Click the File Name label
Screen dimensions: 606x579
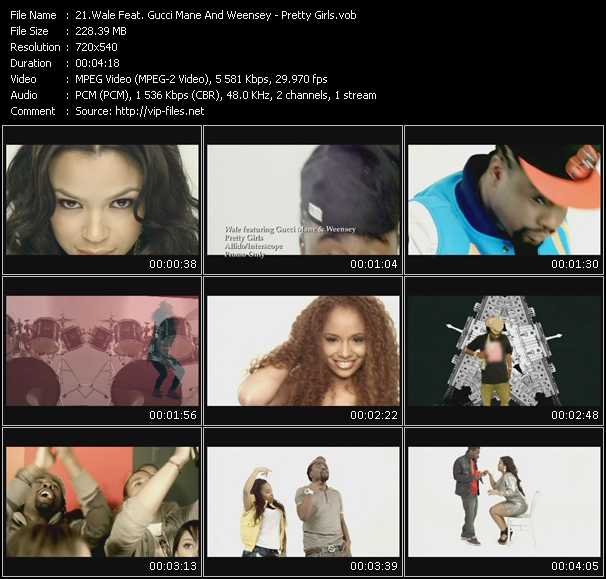click(33, 15)
